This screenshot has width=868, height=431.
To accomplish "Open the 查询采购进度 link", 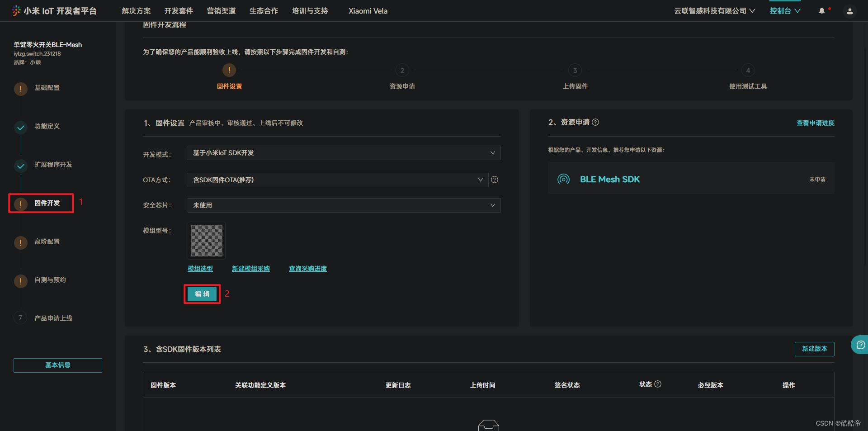I will click(x=308, y=269).
